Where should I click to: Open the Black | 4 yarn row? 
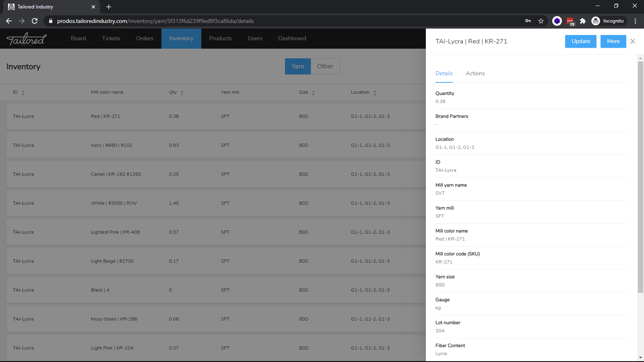[x=216, y=290]
